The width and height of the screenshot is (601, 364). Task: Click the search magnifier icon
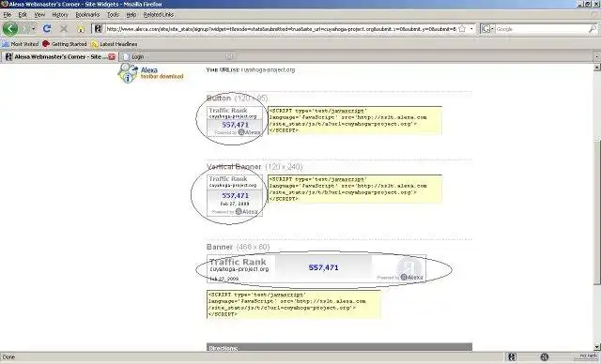593,29
